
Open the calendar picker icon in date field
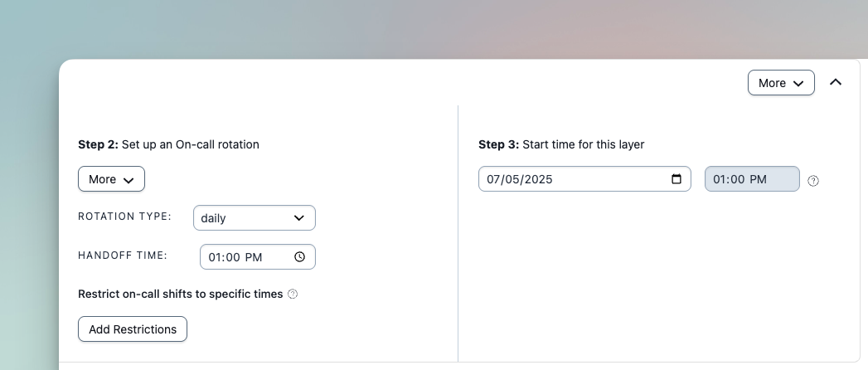coord(676,179)
